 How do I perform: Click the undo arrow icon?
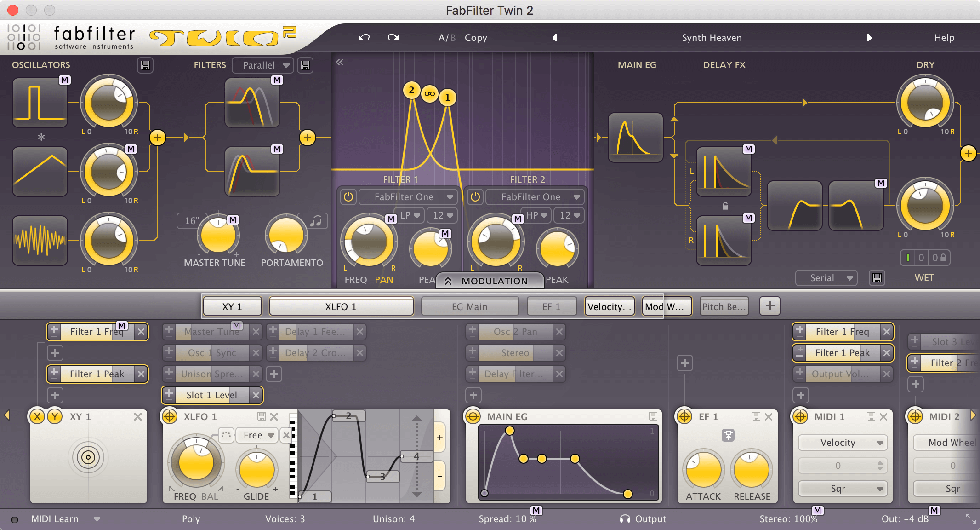click(364, 37)
